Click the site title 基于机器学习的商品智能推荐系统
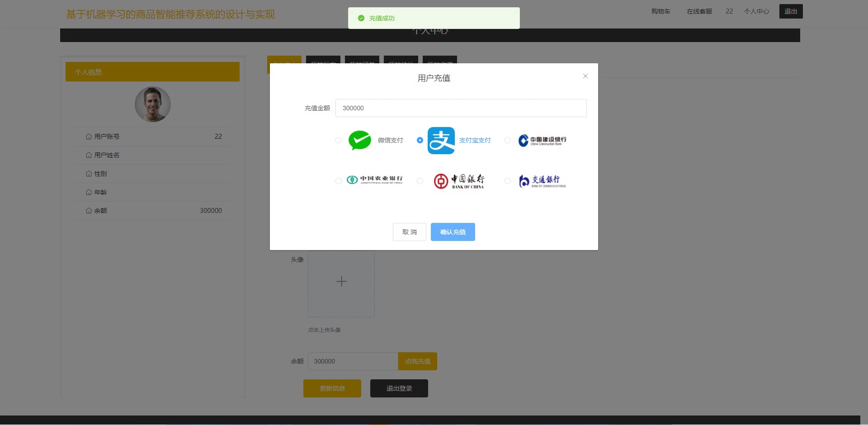This screenshot has width=868, height=425. coord(170,14)
